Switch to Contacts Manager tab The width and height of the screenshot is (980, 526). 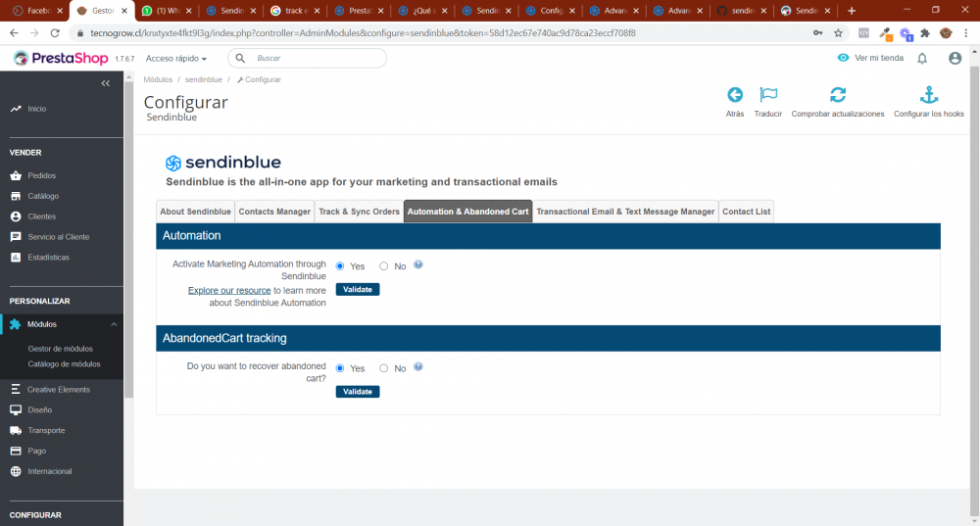(274, 212)
